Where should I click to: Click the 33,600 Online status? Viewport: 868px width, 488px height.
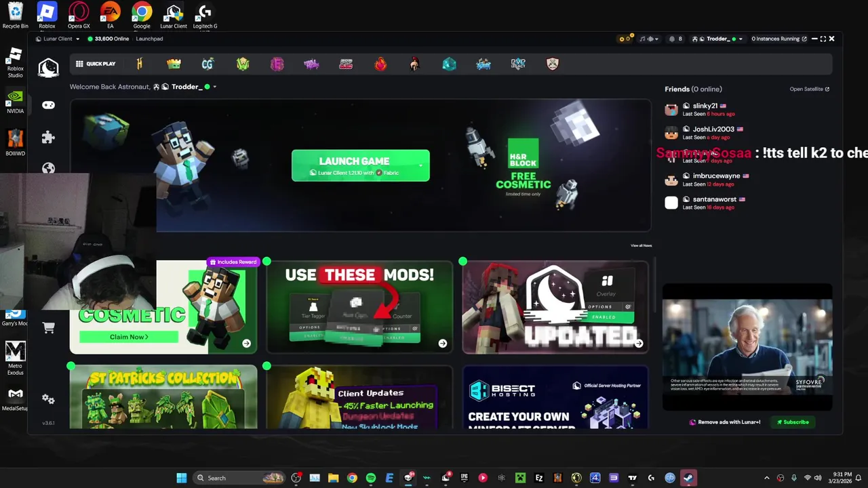click(108, 39)
